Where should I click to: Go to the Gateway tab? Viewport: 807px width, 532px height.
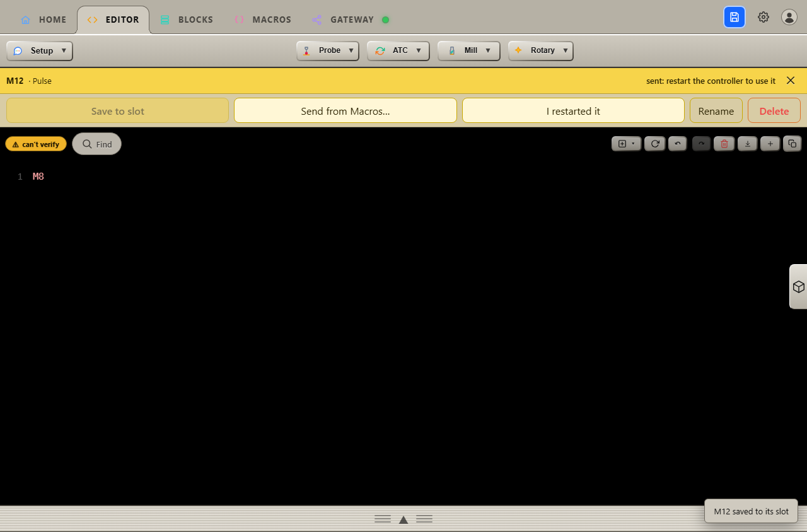pos(351,20)
